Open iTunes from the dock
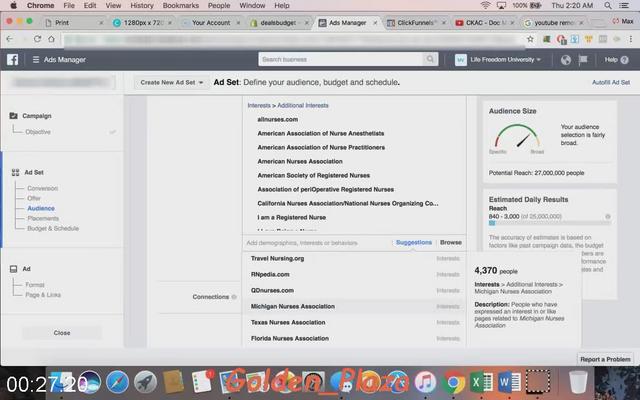 [425, 382]
